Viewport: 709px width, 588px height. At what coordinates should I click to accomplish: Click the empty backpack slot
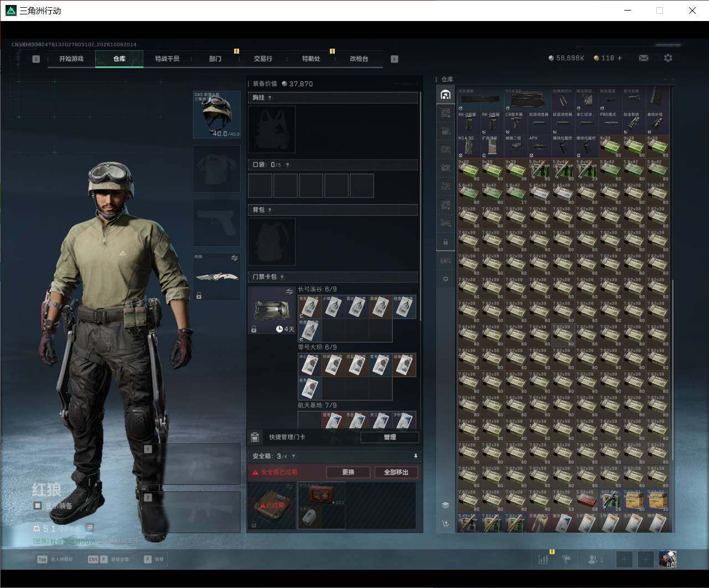(272, 242)
